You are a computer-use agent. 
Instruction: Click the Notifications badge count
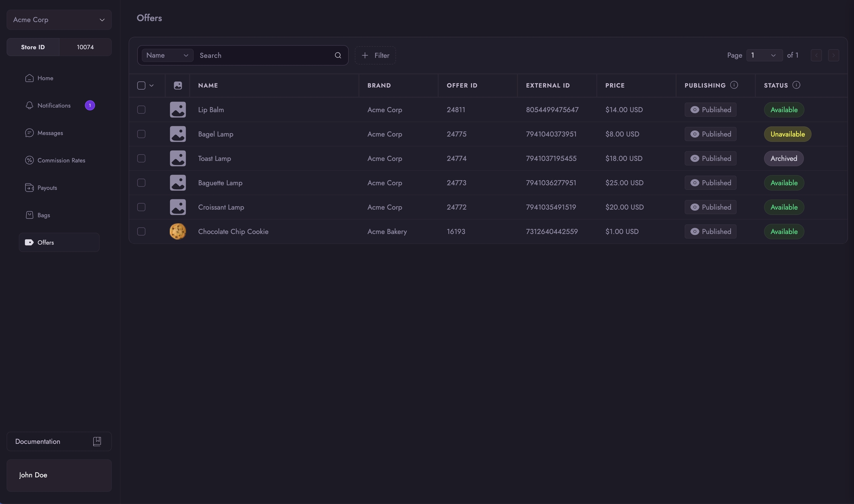coord(90,106)
